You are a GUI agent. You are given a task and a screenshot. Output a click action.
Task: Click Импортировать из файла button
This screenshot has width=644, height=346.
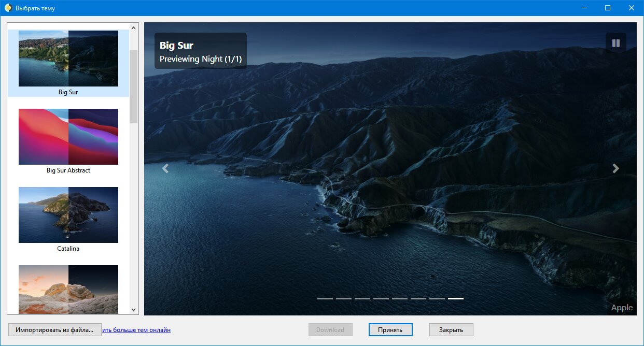(55, 329)
